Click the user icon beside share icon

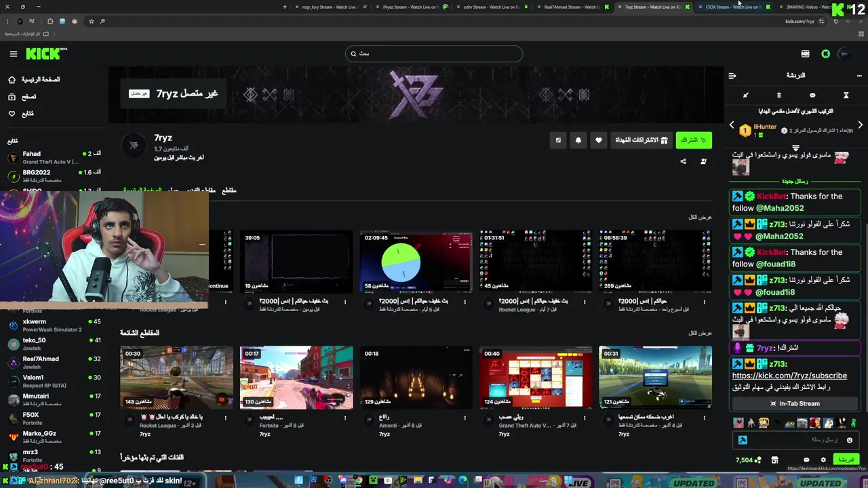point(703,161)
